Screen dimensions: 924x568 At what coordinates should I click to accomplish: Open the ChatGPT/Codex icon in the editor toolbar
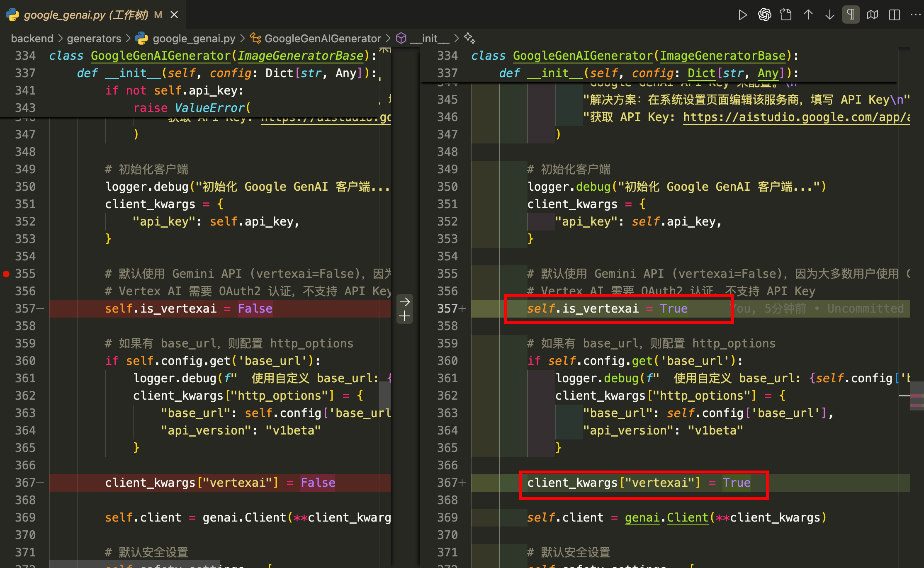click(764, 15)
